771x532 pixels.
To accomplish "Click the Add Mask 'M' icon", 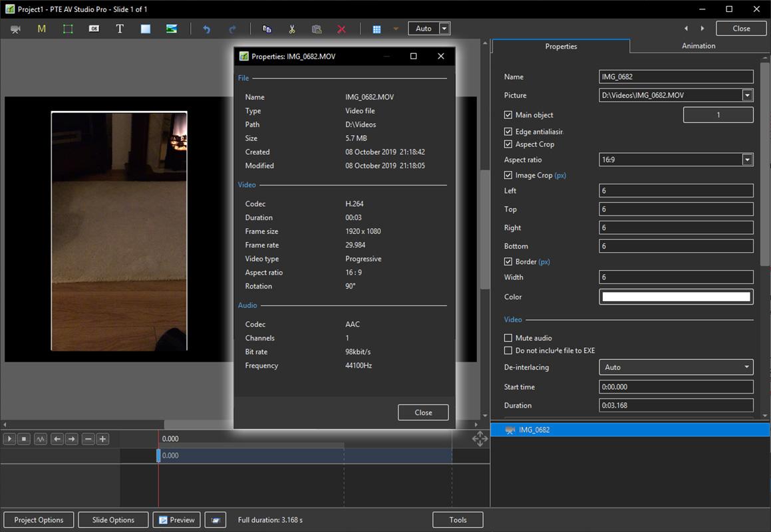I will tap(42, 29).
